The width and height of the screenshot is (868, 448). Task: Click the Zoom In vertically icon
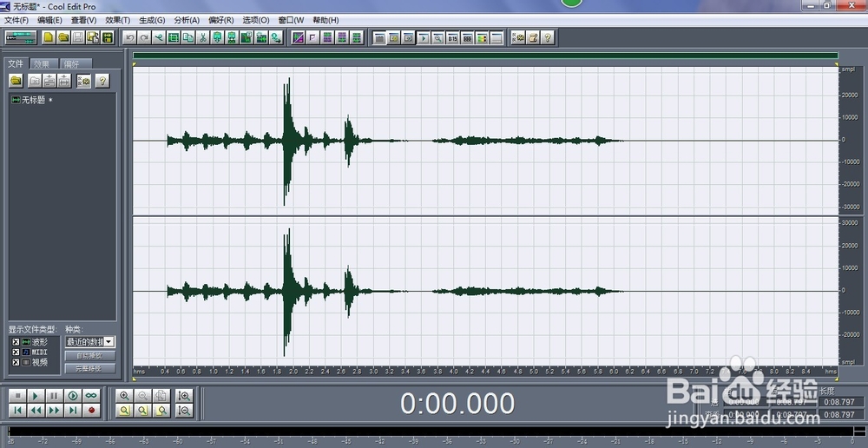tap(184, 396)
